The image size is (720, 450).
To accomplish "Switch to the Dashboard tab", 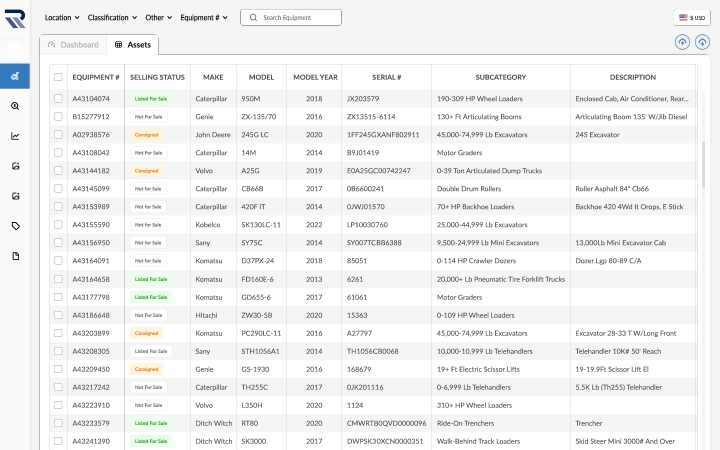I will pos(74,45).
